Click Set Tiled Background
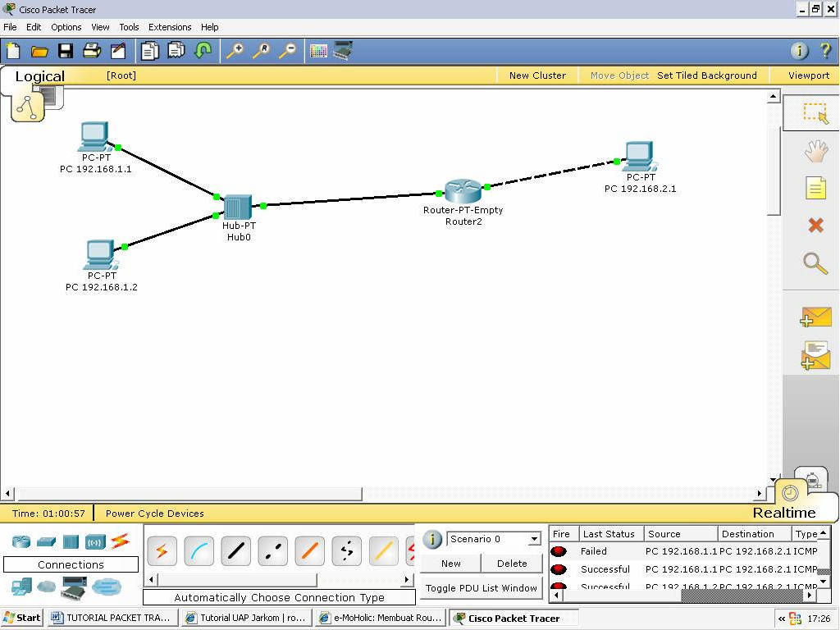 pyautogui.click(x=707, y=75)
